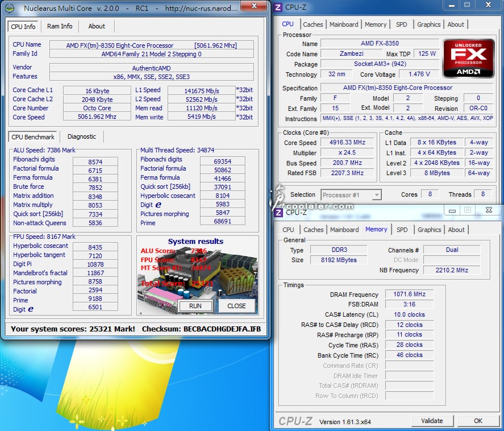Click the L1 Speed 141675 Mb/s value

point(202,91)
